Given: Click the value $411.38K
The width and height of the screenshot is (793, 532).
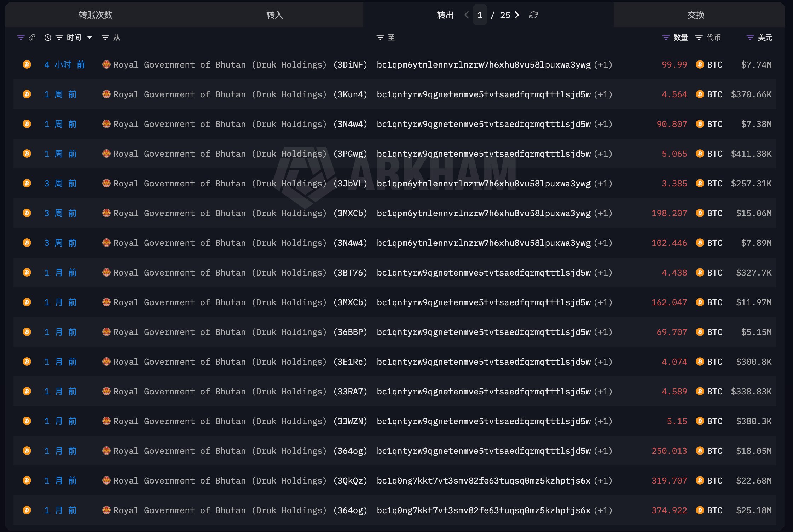Looking at the screenshot, I should coord(751,154).
